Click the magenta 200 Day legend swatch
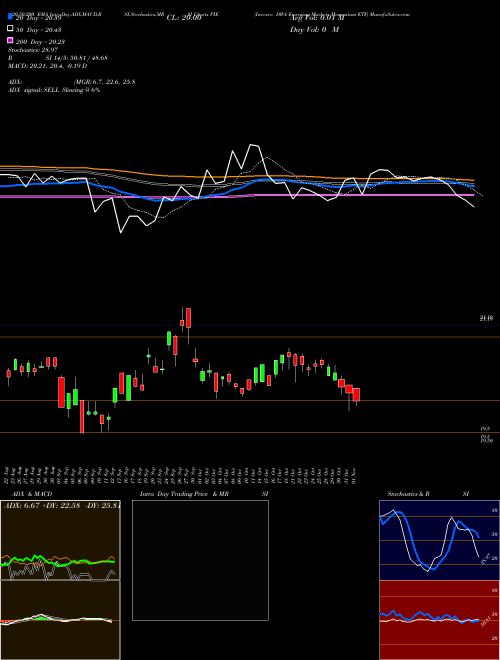This screenshot has height=660, width=500. click(x=10, y=41)
